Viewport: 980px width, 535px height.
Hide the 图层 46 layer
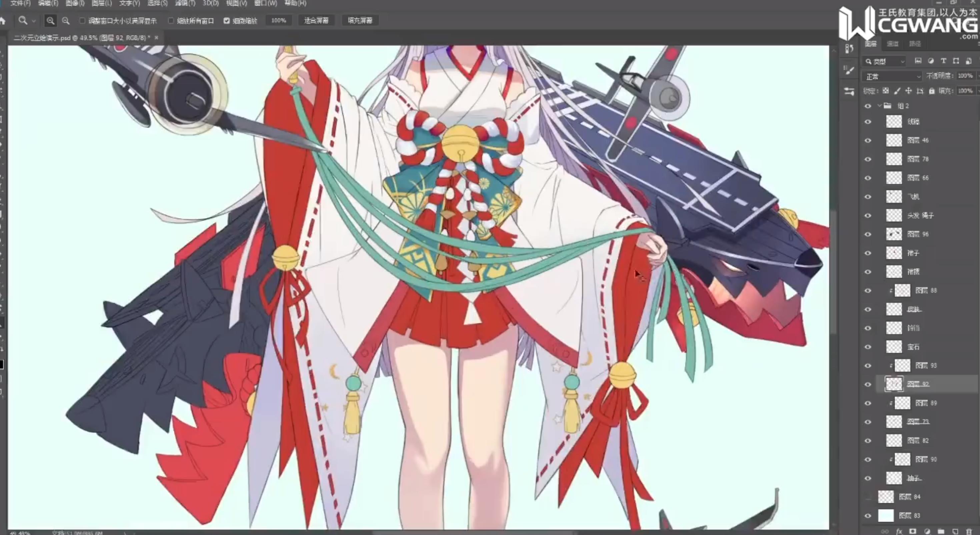(x=868, y=140)
